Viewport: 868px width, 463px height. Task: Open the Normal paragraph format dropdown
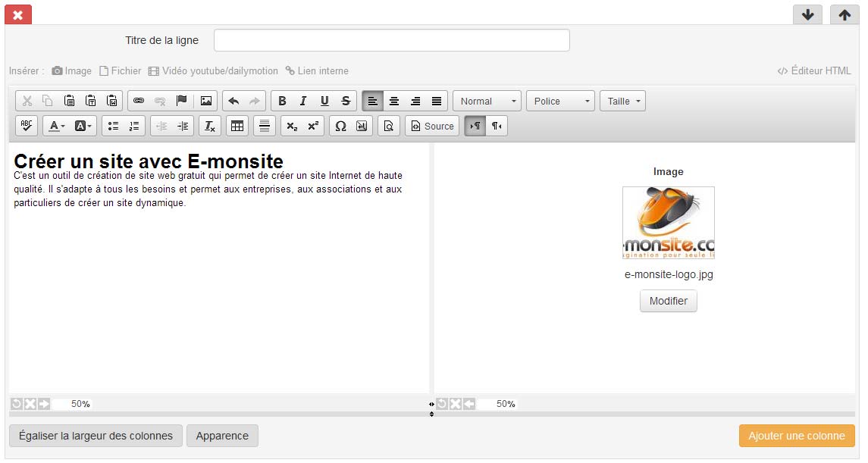pyautogui.click(x=487, y=102)
